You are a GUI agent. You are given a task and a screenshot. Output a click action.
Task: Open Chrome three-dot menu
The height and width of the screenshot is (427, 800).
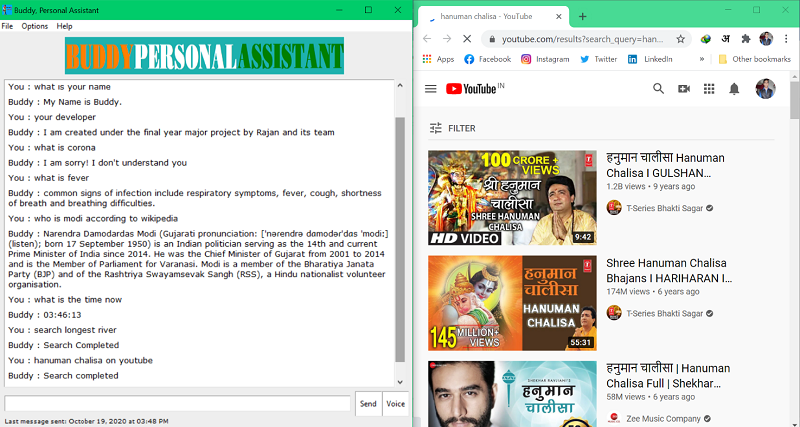(x=786, y=39)
